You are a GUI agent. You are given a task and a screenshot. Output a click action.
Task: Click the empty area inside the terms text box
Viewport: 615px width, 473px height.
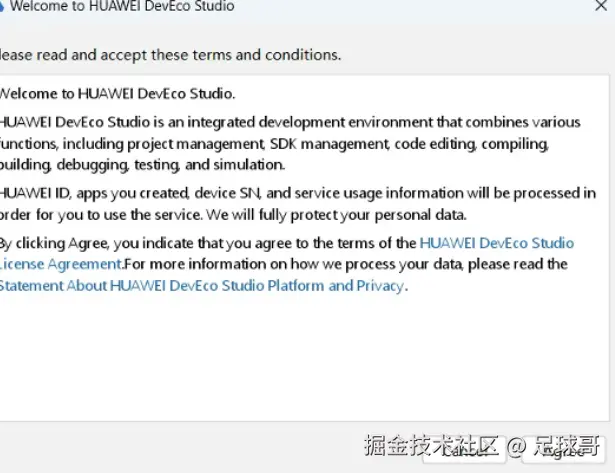pyautogui.click(x=300, y=360)
